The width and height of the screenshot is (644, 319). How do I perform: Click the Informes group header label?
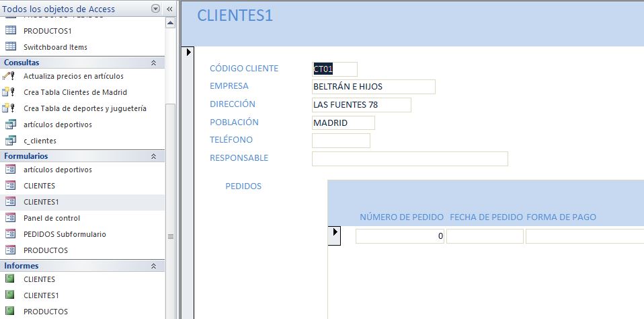pyautogui.click(x=22, y=266)
